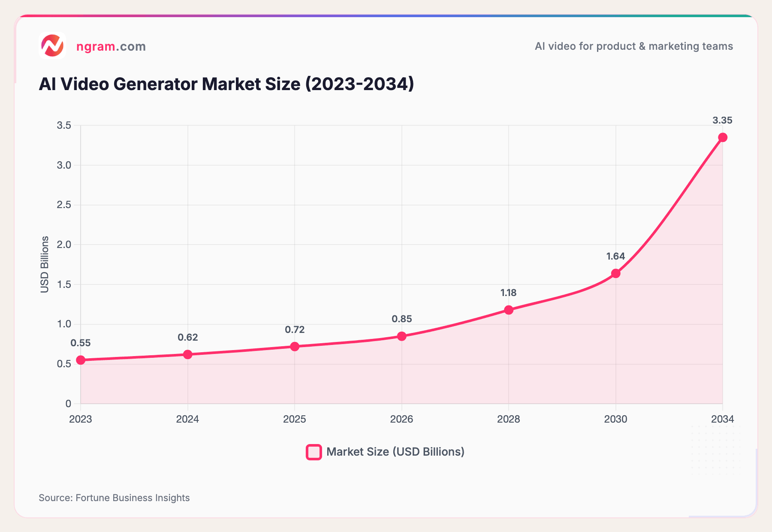The width and height of the screenshot is (772, 532).
Task: Select the 2023 data point marker
Action: pos(81,359)
